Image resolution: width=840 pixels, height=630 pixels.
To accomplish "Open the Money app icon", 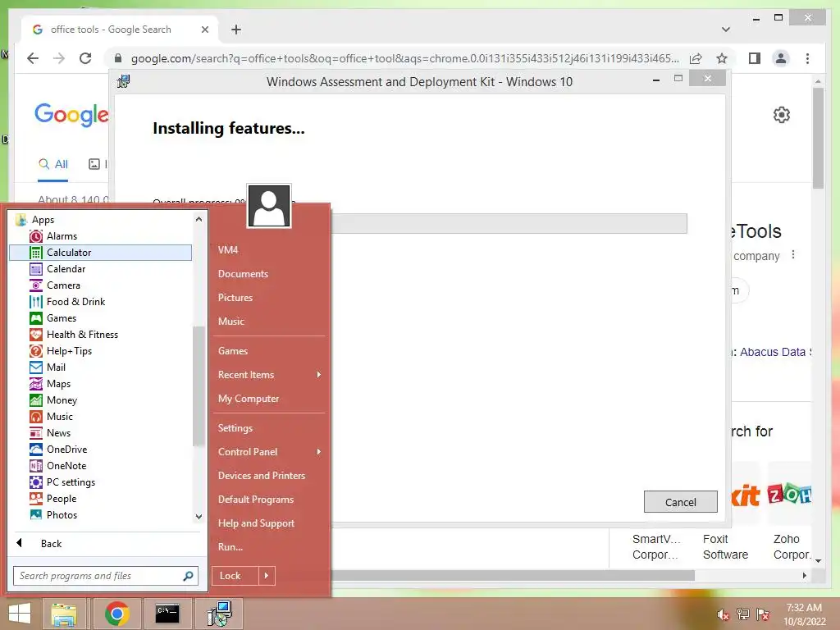I will [x=36, y=400].
